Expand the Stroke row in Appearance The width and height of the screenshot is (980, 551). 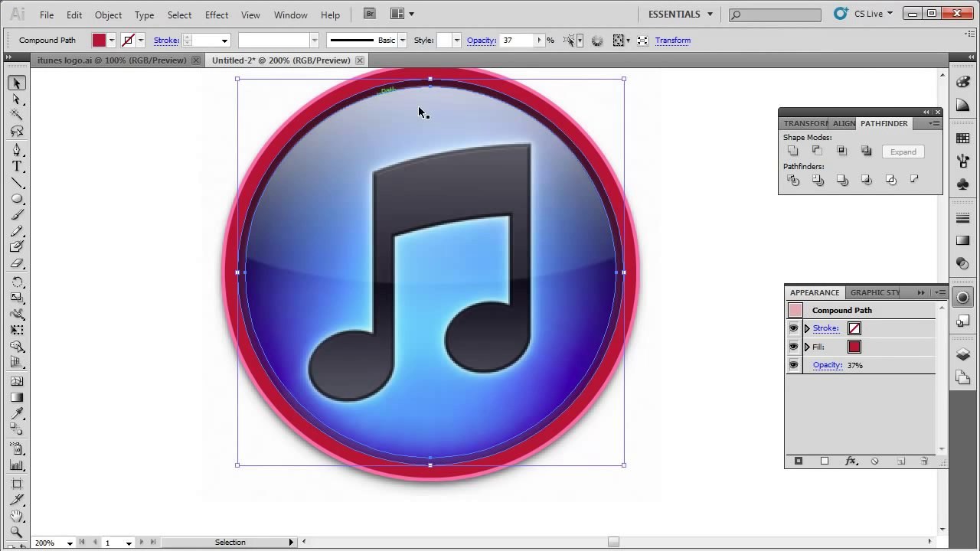(807, 328)
